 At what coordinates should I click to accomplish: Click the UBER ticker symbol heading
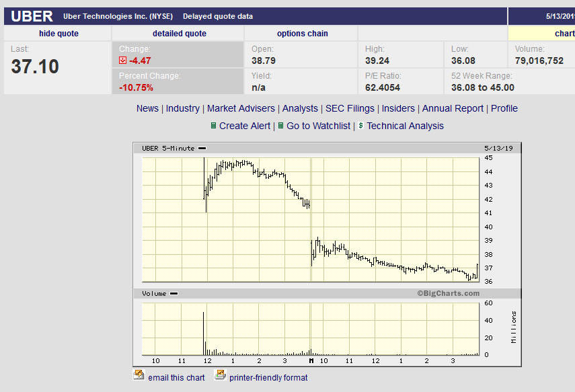[32, 16]
